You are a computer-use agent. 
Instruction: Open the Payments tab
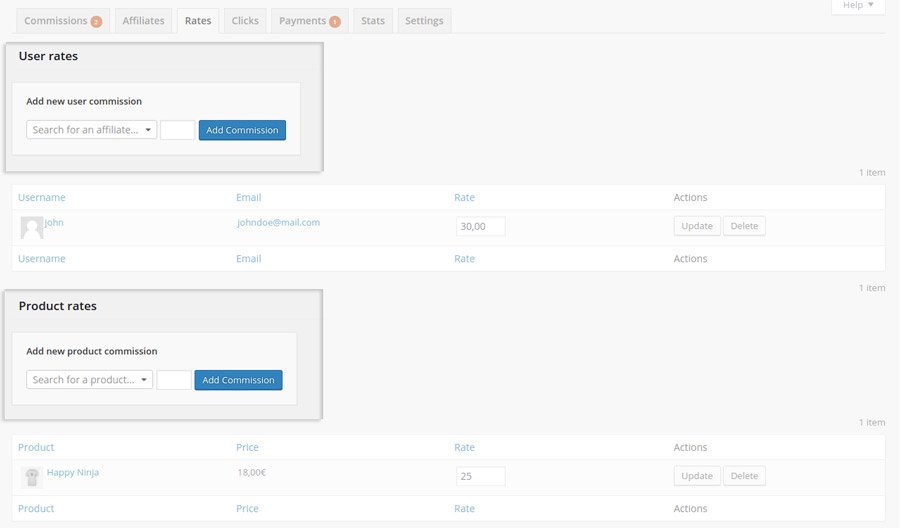tap(309, 21)
